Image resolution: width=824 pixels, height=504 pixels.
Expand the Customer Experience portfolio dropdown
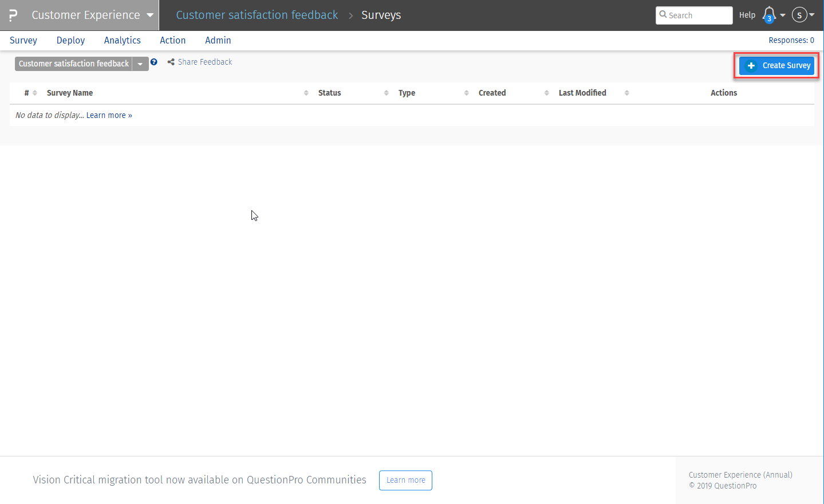click(149, 15)
